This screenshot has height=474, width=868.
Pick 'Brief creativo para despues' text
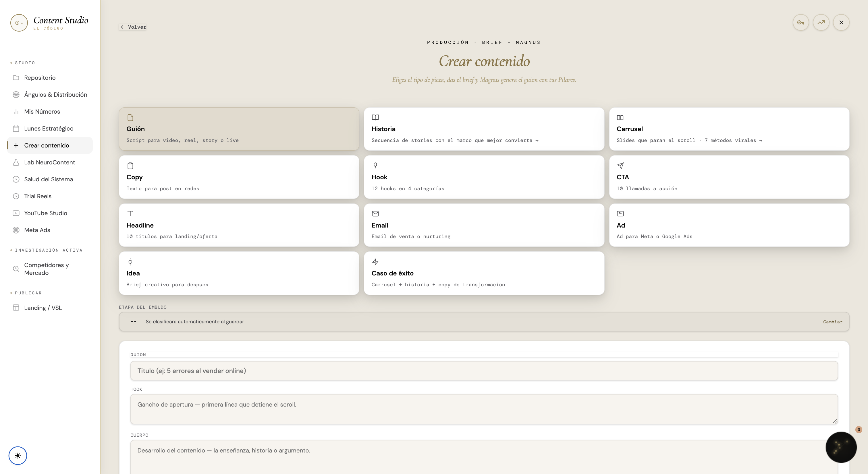pos(167,285)
